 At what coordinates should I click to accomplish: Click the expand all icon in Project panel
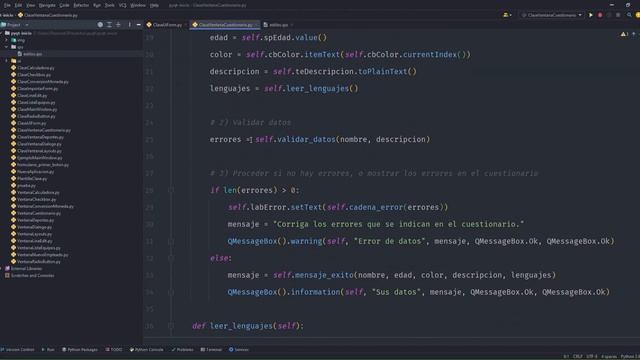109,25
